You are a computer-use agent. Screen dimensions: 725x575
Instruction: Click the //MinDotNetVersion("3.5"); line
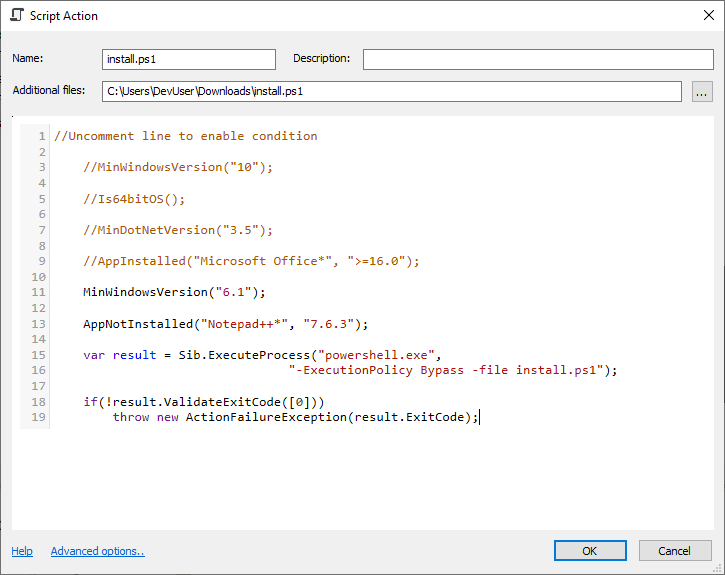point(178,230)
